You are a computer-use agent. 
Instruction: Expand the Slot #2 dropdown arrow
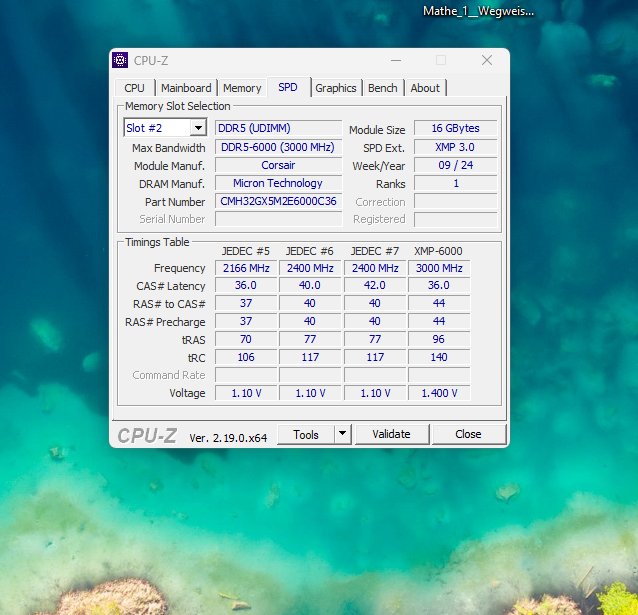click(x=198, y=128)
